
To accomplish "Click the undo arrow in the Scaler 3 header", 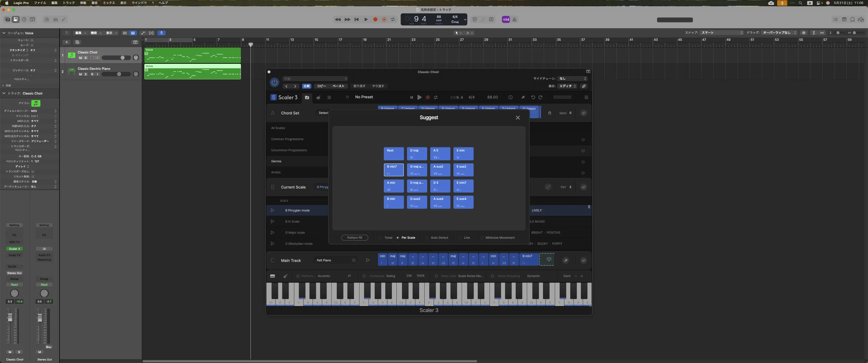I will pyautogui.click(x=533, y=97).
